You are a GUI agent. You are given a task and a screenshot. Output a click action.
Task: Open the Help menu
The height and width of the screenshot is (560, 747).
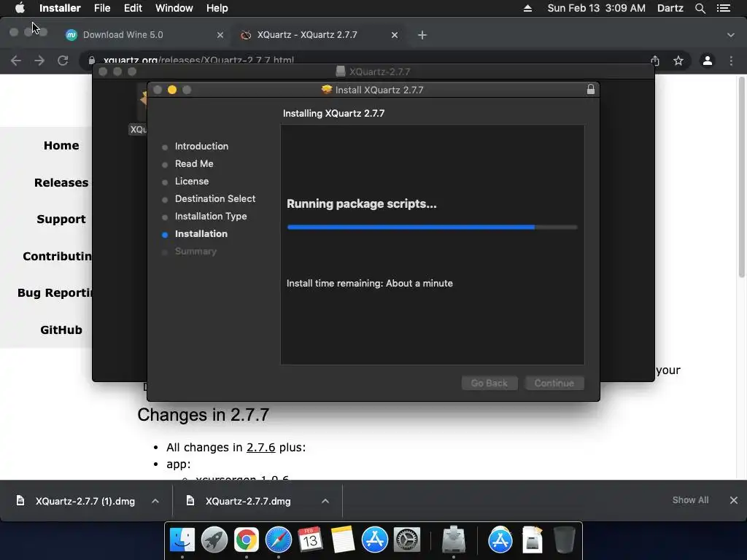coord(217,8)
